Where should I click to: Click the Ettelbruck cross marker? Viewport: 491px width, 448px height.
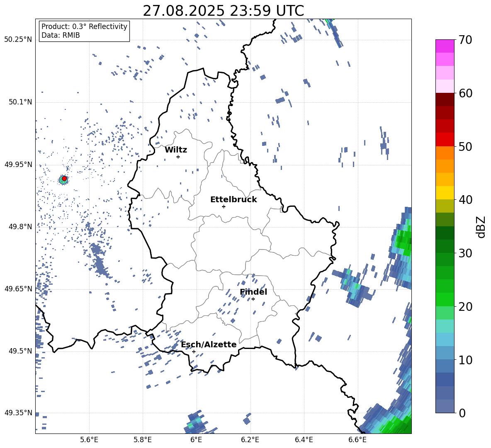[224, 206]
